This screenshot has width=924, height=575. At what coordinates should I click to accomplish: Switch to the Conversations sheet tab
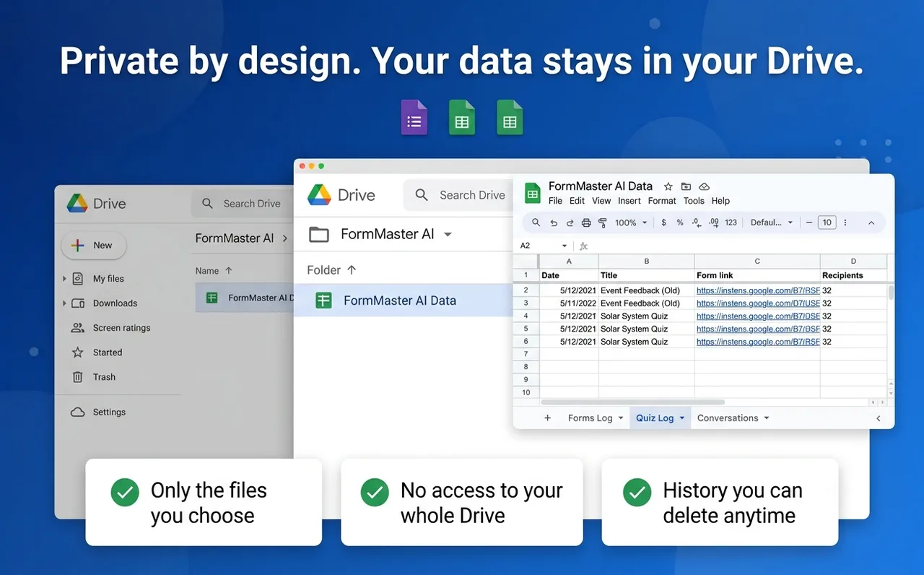pos(728,418)
